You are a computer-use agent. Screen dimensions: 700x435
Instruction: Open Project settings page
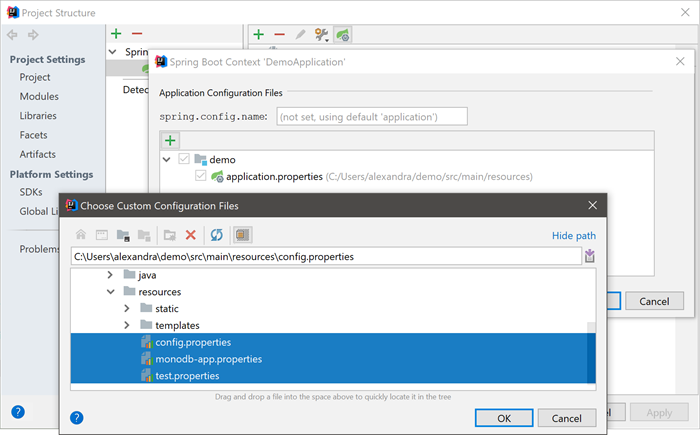(35, 77)
